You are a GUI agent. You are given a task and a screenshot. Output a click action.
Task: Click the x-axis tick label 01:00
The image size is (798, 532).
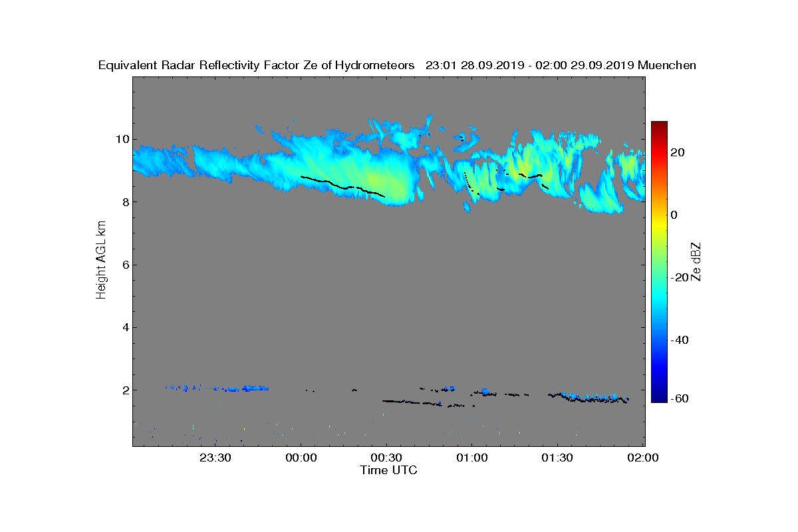tap(471, 458)
